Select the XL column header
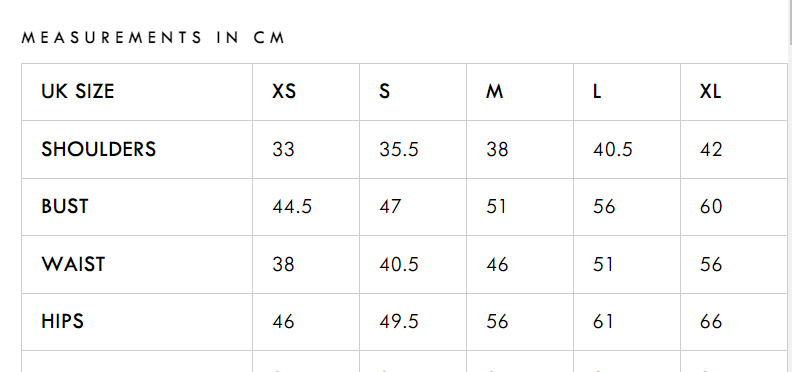The height and width of the screenshot is (372, 792). pyautogui.click(x=710, y=91)
